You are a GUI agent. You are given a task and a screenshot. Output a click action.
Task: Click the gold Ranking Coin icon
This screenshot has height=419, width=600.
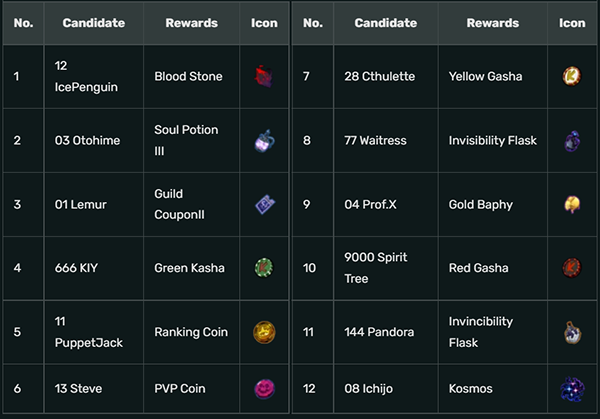click(264, 332)
